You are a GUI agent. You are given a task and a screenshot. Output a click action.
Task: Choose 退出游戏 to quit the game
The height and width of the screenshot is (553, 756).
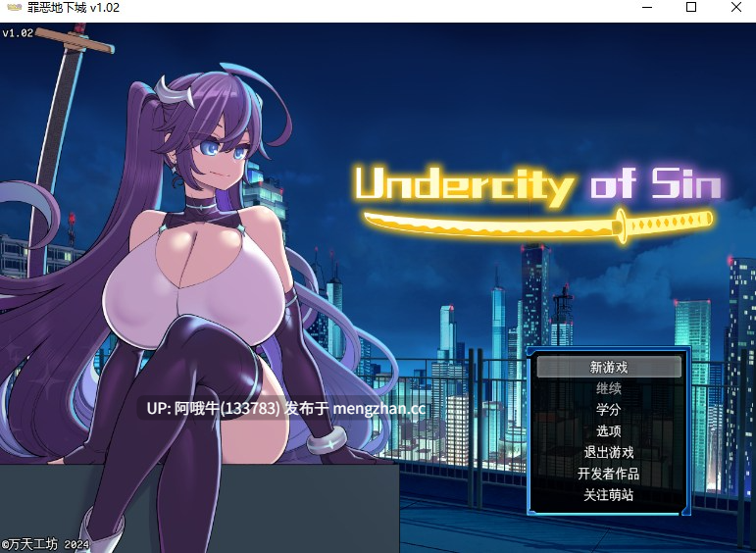click(x=609, y=452)
